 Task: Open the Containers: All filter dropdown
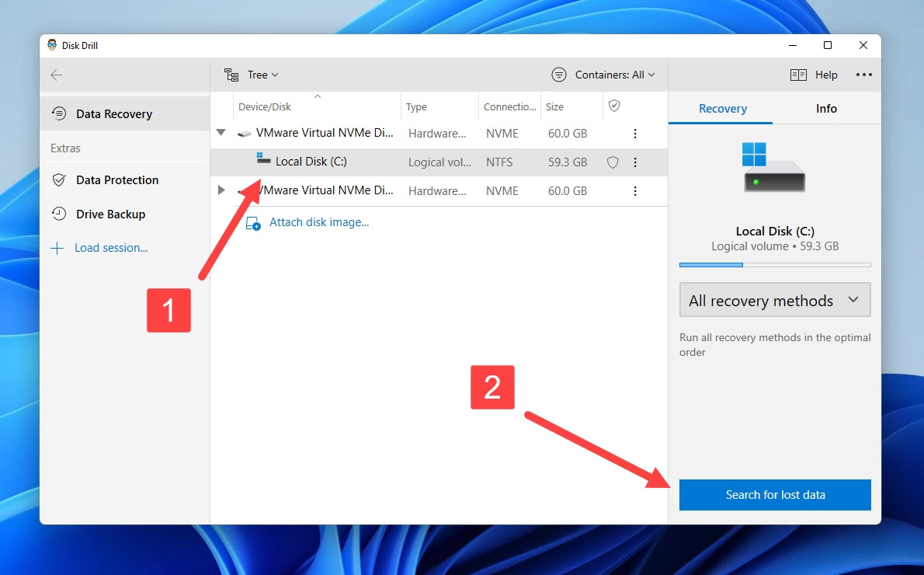[x=603, y=75]
